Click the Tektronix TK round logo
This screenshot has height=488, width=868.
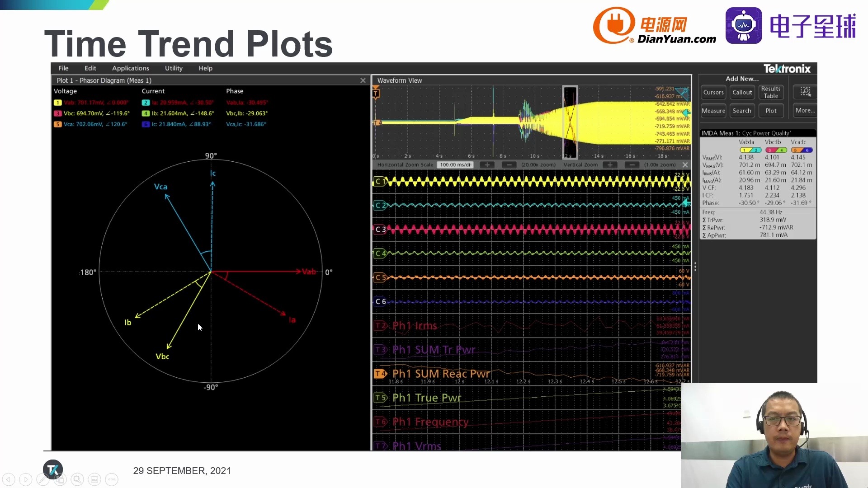click(x=53, y=469)
